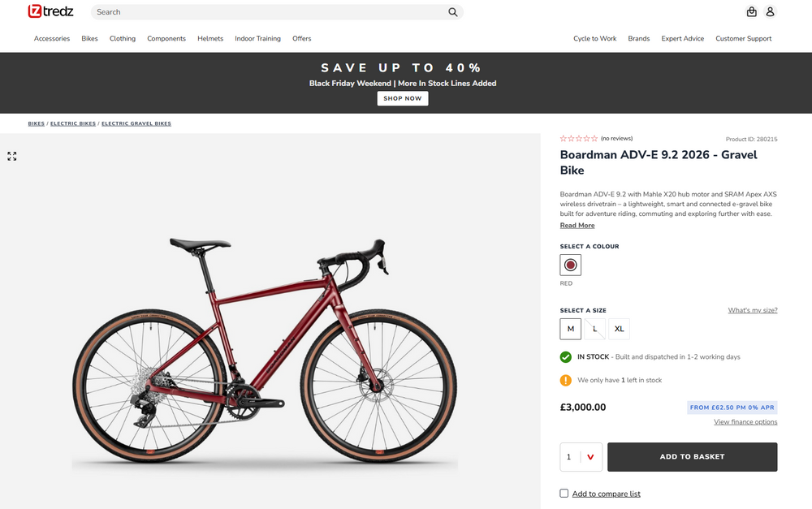The image size is (812, 509).
Task: Select size XL for the bike
Action: point(619,329)
